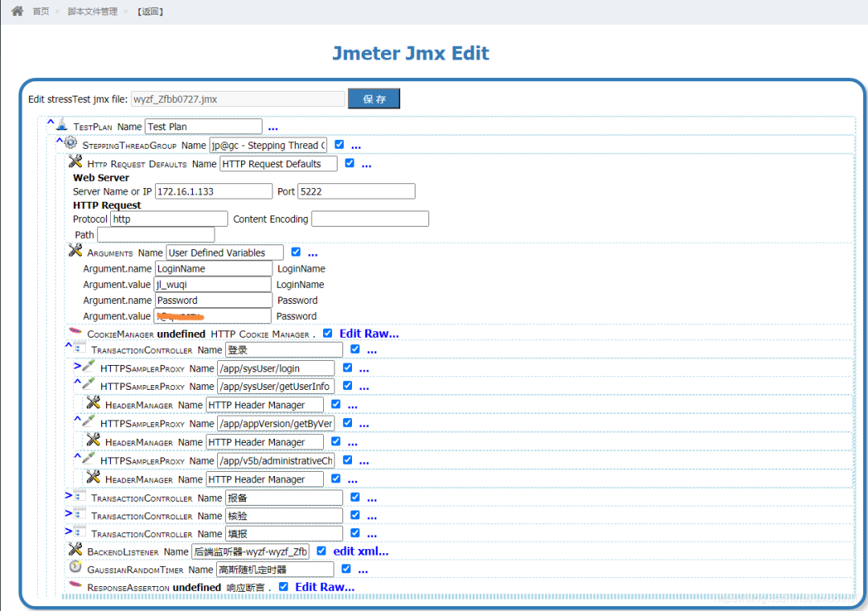Click the Path input field
Viewport: 868px width, 611px height.
point(156,234)
